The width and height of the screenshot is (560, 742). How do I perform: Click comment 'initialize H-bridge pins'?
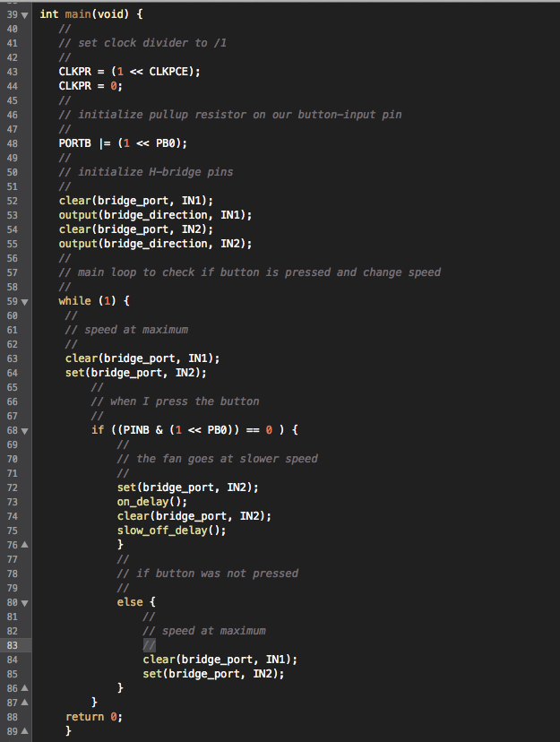click(156, 172)
